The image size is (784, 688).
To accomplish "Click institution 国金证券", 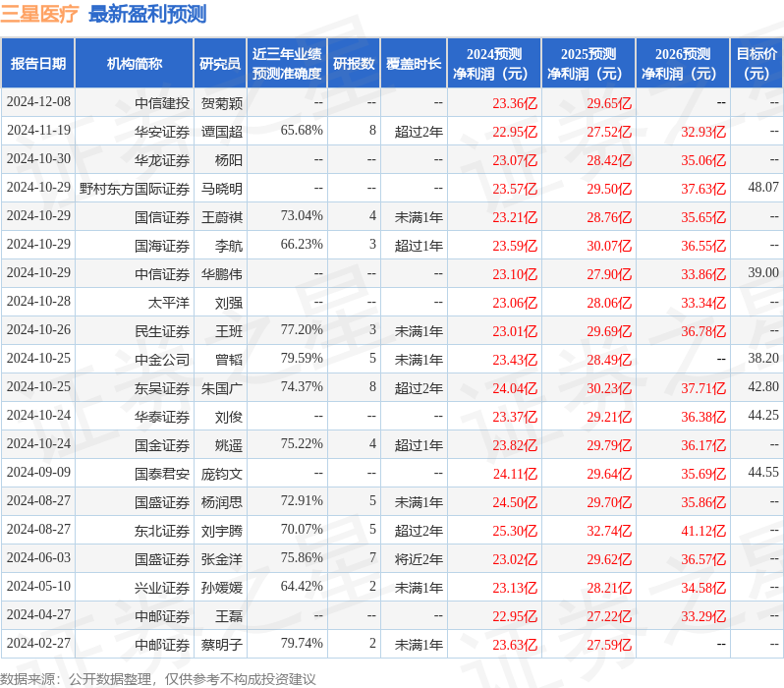I will pos(162,445).
